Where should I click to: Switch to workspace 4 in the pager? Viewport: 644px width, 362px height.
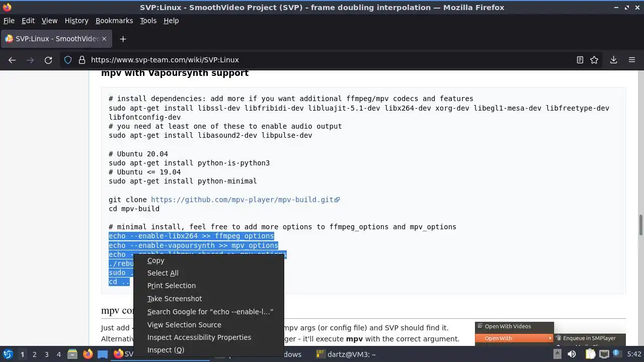58,354
